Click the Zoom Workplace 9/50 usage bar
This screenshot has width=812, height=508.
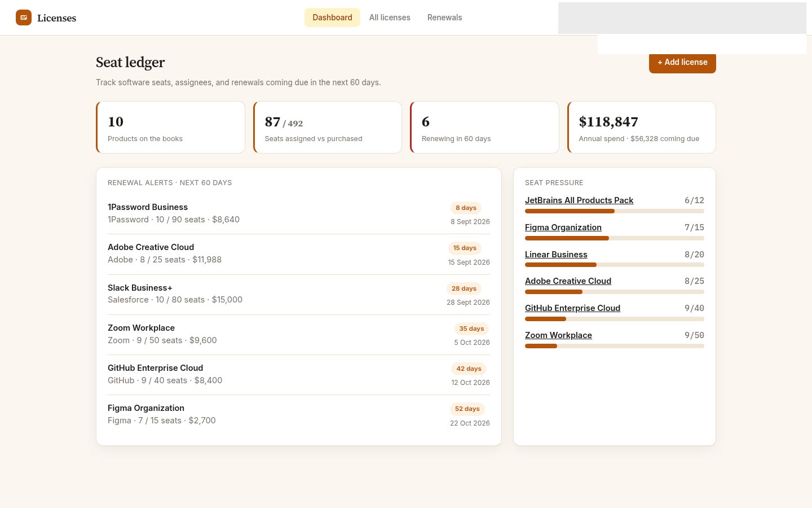coord(615,346)
